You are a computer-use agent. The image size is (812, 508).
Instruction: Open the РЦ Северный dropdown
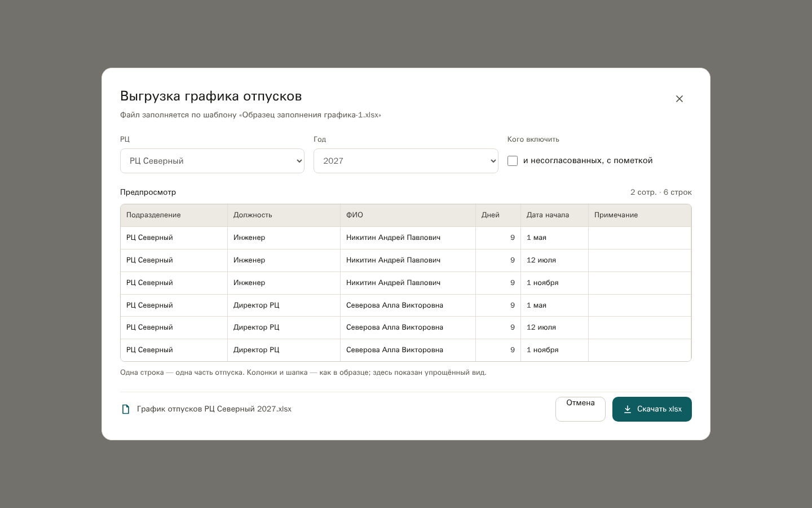212,161
